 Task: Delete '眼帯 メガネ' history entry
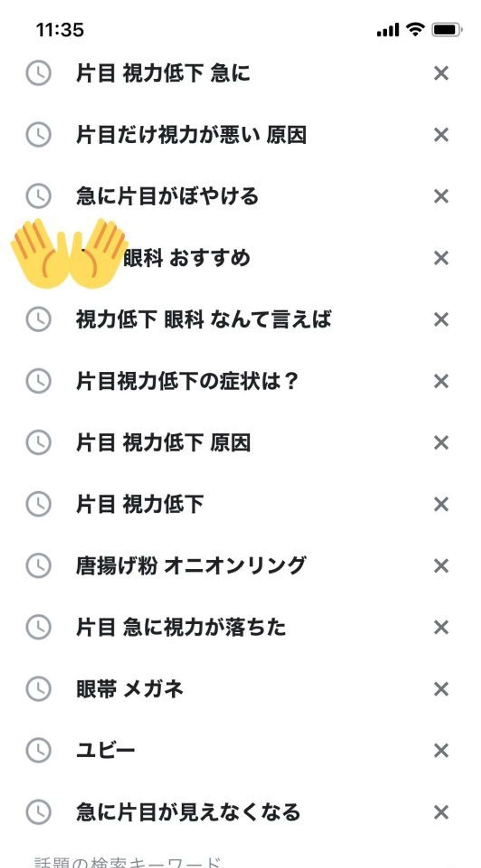(x=441, y=689)
